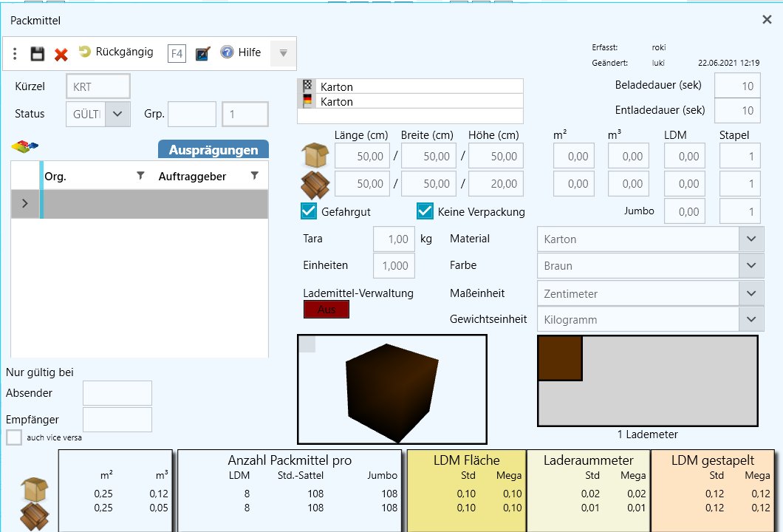
Task: Click the open box icon in summary
Action: [x=34, y=489]
